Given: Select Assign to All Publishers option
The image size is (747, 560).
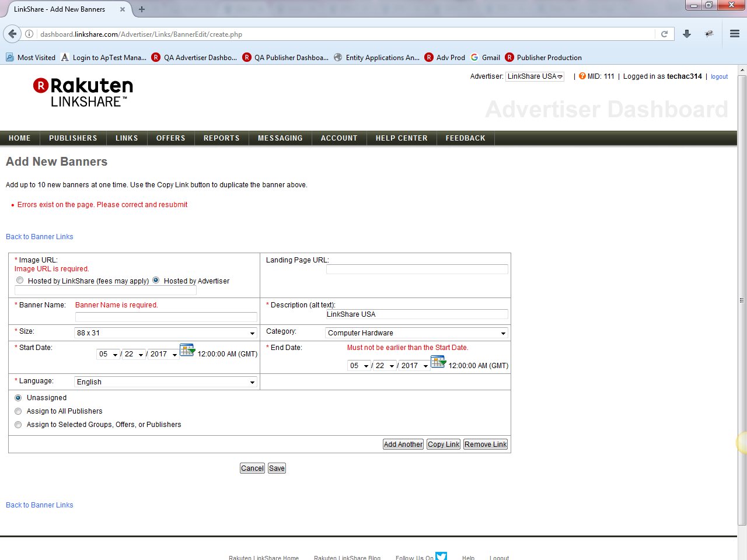Looking at the screenshot, I should tap(18, 411).
